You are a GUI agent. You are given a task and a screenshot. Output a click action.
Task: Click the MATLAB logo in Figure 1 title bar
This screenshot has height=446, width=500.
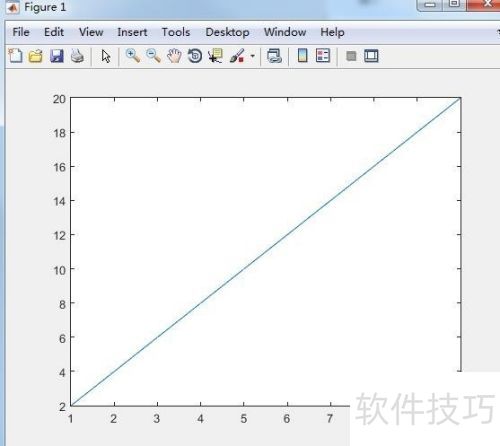click(x=13, y=7)
